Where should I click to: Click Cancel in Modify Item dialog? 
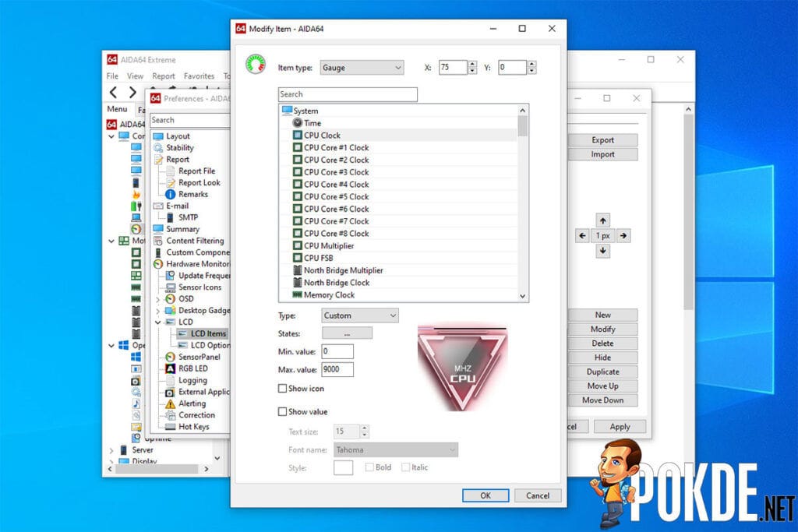click(538, 495)
